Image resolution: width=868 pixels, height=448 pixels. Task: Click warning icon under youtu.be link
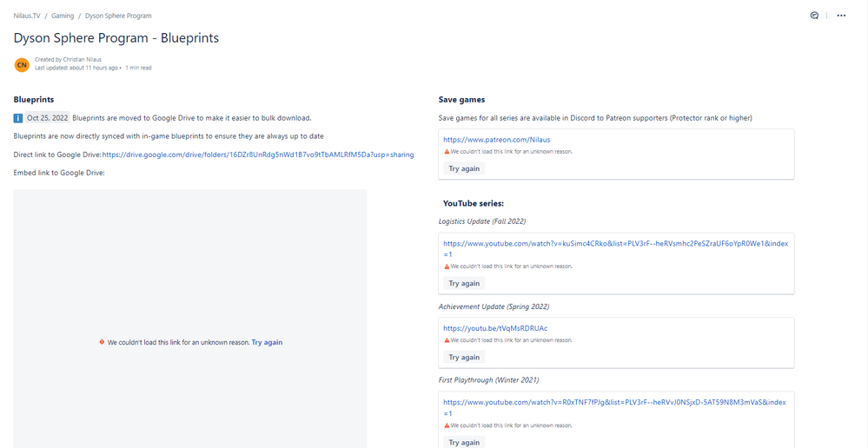coord(447,340)
